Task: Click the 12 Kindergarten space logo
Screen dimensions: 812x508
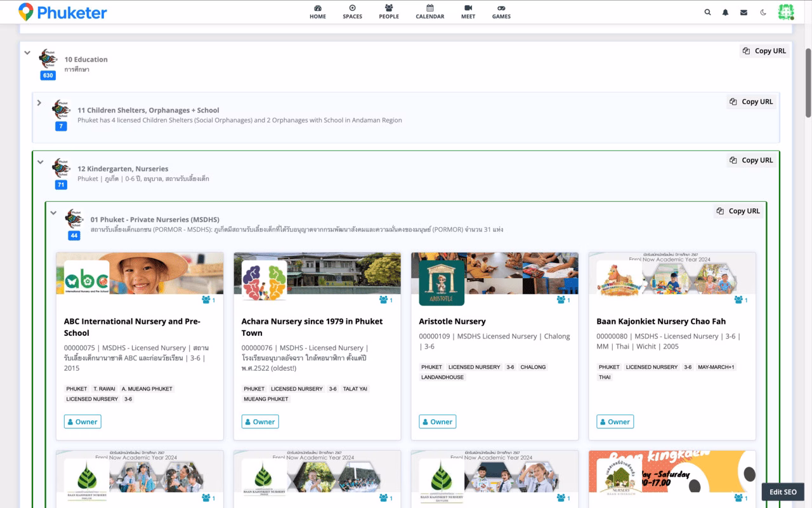Action: click(x=61, y=168)
